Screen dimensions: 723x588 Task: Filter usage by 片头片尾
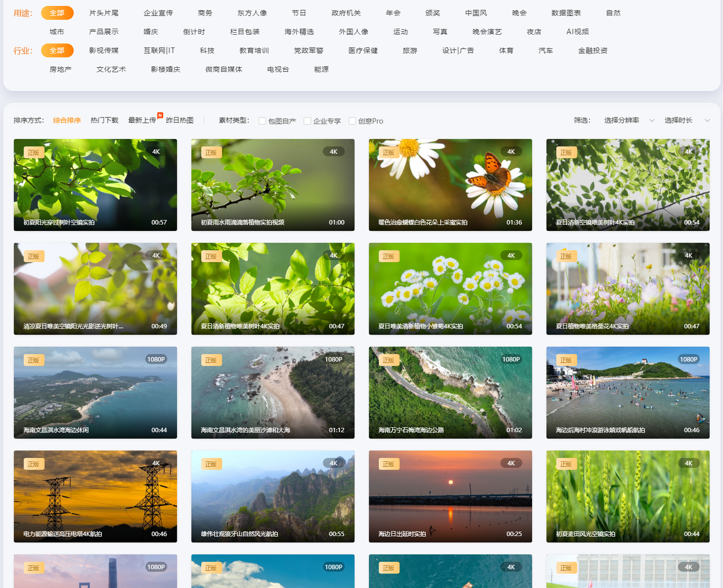pyautogui.click(x=104, y=13)
